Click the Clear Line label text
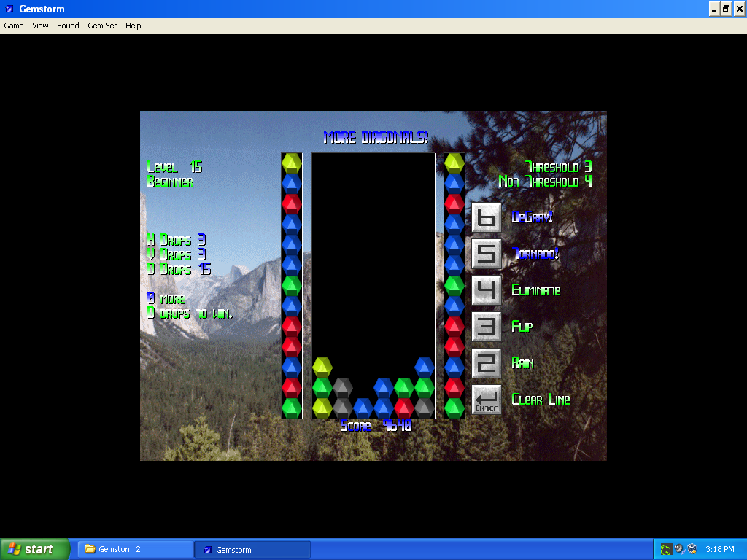The height and width of the screenshot is (560, 747). (x=541, y=400)
